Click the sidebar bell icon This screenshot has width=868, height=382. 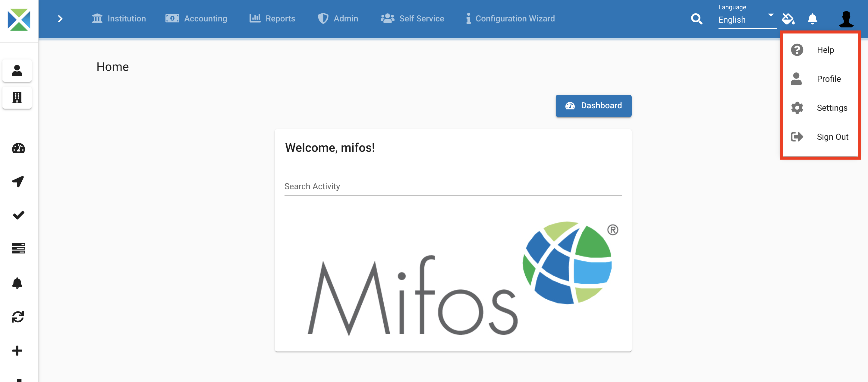coord(17,283)
